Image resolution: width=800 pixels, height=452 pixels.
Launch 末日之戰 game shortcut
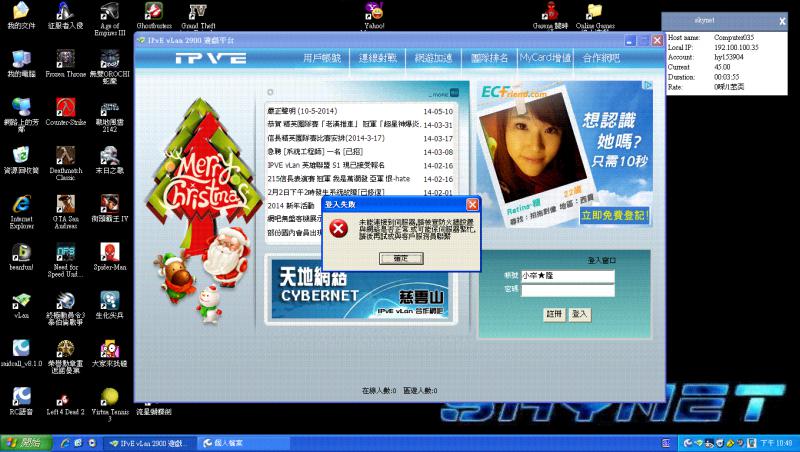point(109,160)
